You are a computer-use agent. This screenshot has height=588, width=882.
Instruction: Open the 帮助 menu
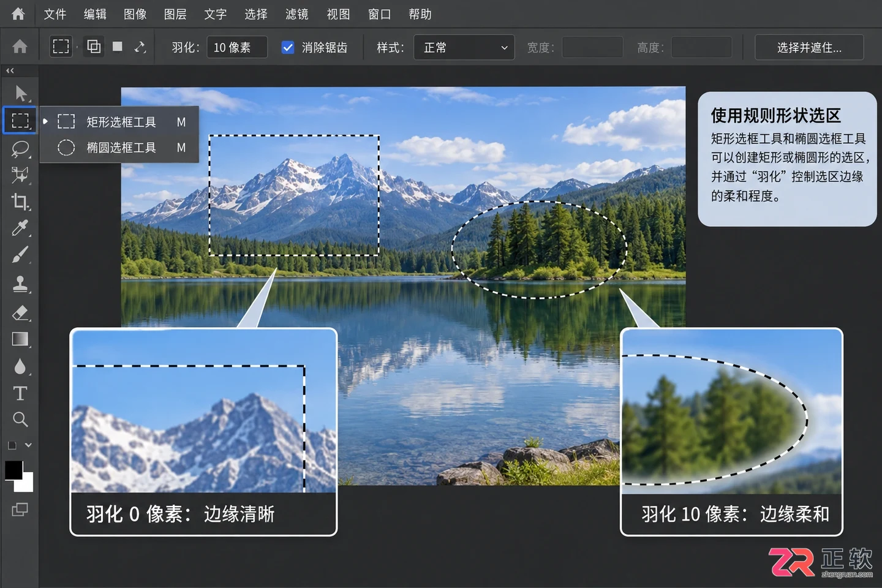pyautogui.click(x=420, y=14)
